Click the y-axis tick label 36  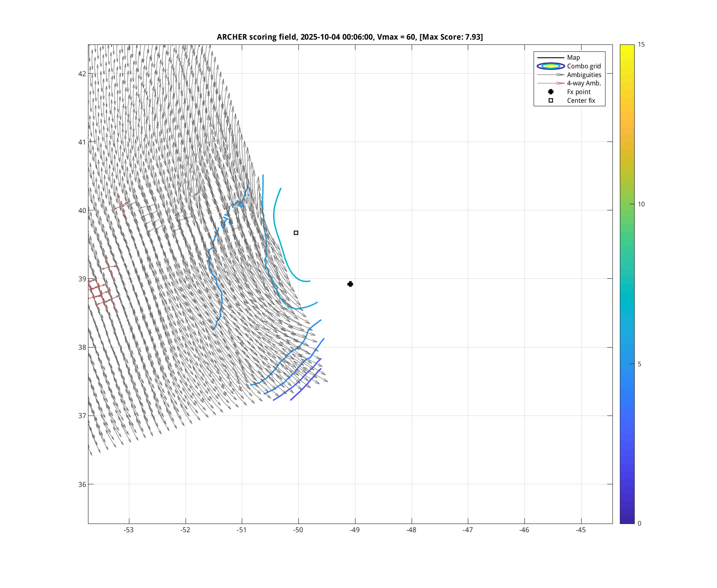pos(82,484)
